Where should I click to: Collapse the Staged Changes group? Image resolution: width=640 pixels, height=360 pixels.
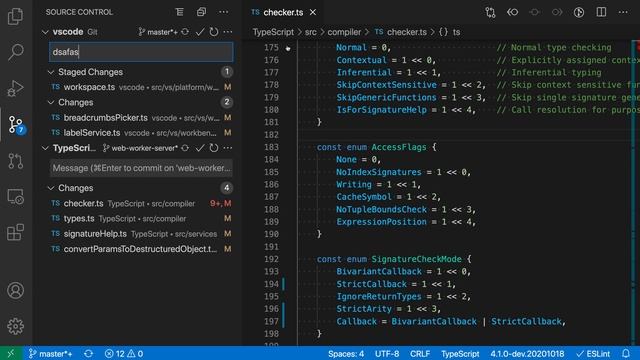click(x=51, y=72)
